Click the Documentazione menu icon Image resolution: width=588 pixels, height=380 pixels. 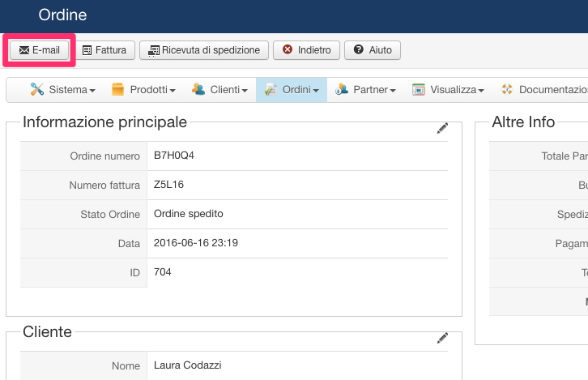click(x=507, y=90)
